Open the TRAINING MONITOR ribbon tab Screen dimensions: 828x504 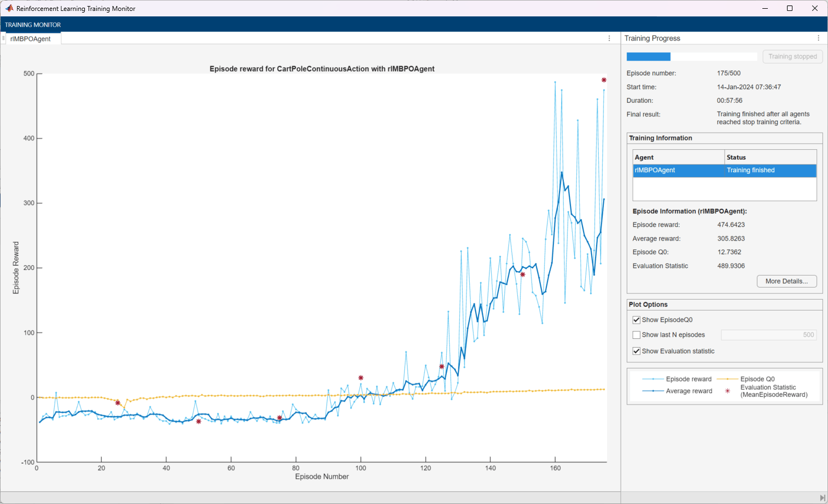click(x=33, y=25)
